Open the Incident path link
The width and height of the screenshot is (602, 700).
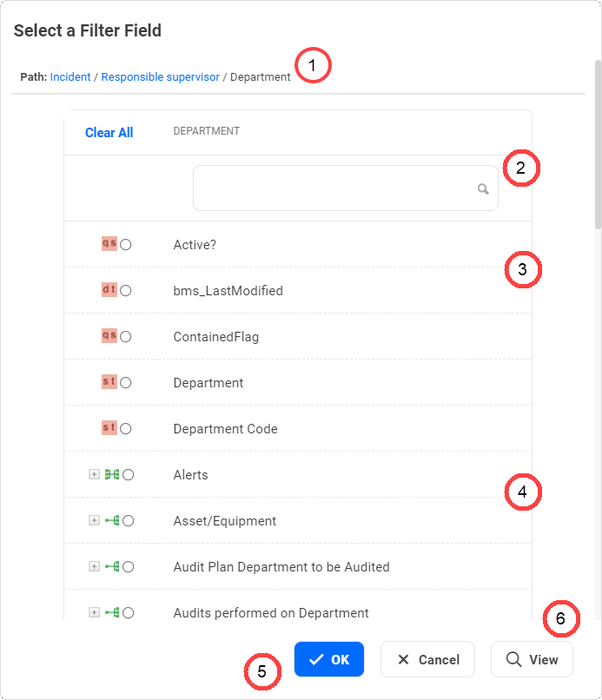[70, 76]
